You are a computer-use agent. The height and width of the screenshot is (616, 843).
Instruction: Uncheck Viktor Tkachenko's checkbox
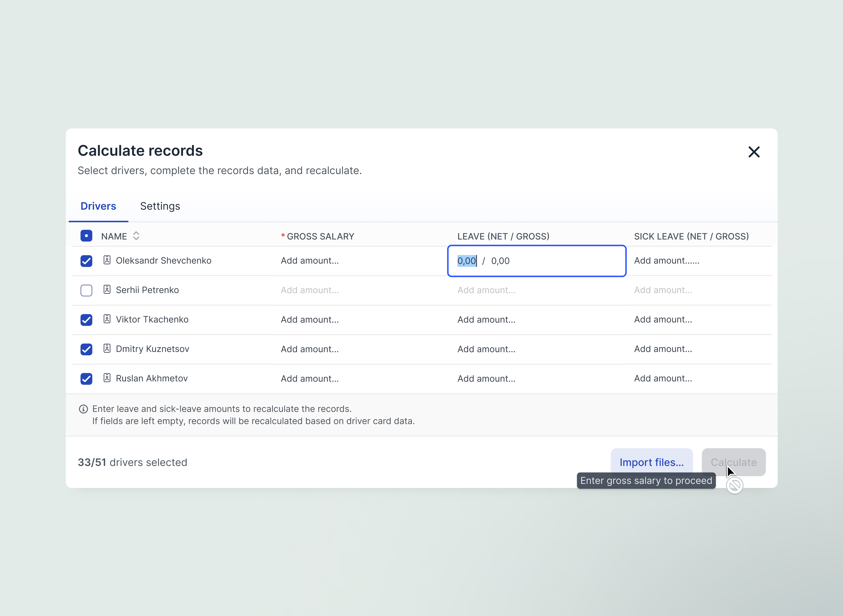click(x=86, y=319)
